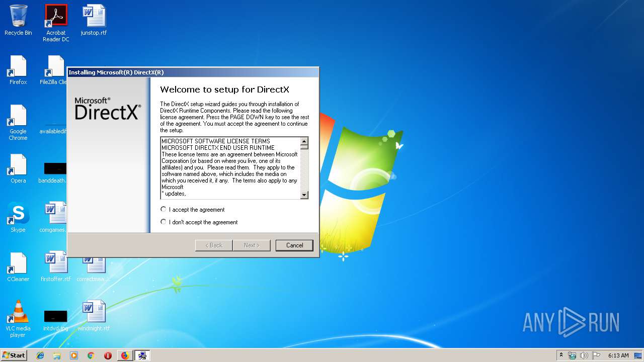This screenshot has height=362, width=644.
Task: Select the Firefox desktop shortcut
Action: [x=18, y=70]
